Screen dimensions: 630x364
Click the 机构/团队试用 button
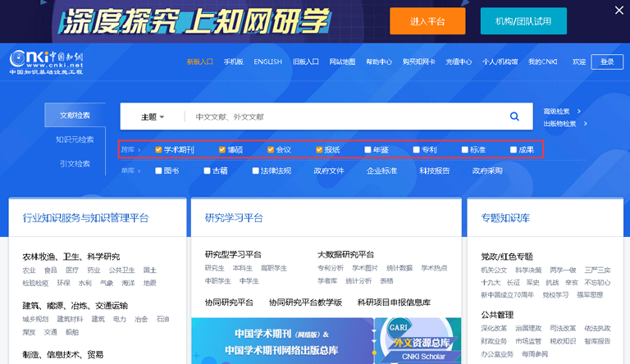tap(523, 20)
